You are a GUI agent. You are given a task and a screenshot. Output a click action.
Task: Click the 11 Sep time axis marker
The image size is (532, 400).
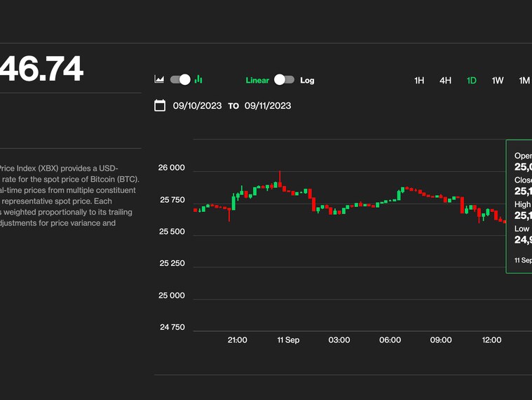tap(288, 340)
